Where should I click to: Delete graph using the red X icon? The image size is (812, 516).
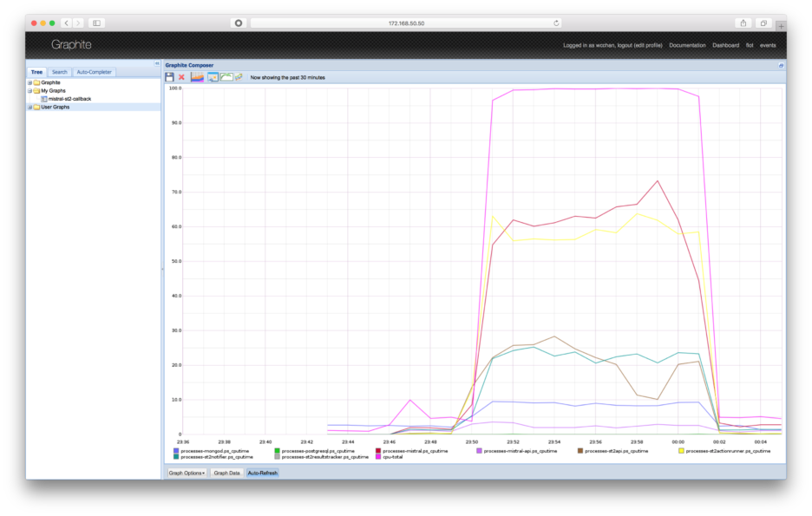click(x=182, y=77)
